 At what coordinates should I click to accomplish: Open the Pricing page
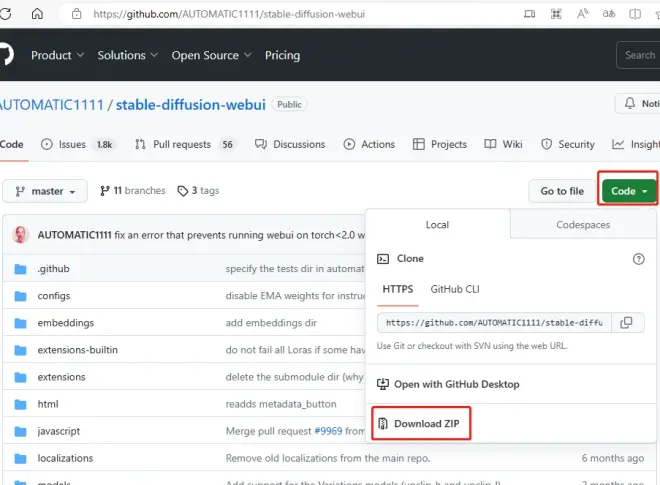coord(282,55)
